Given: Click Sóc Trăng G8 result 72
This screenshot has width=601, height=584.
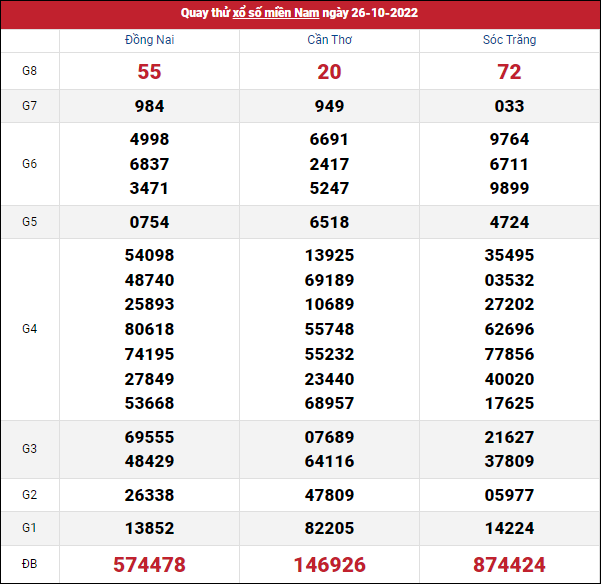Looking at the screenshot, I should 509,72.
